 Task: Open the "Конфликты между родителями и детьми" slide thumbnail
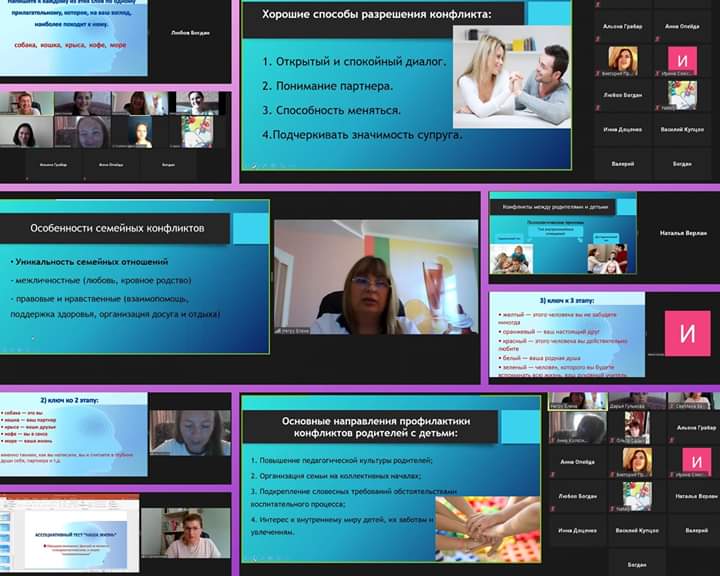tap(562, 233)
